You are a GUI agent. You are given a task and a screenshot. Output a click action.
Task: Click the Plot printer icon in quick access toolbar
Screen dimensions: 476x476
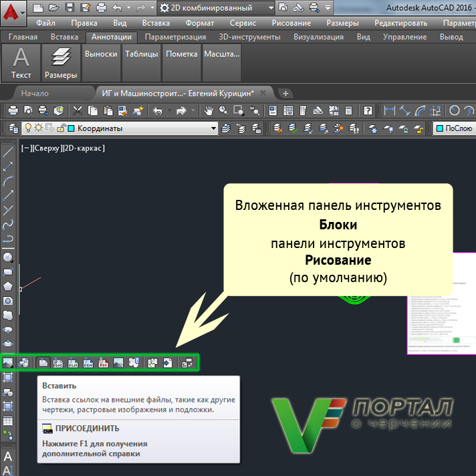[x=102, y=8]
